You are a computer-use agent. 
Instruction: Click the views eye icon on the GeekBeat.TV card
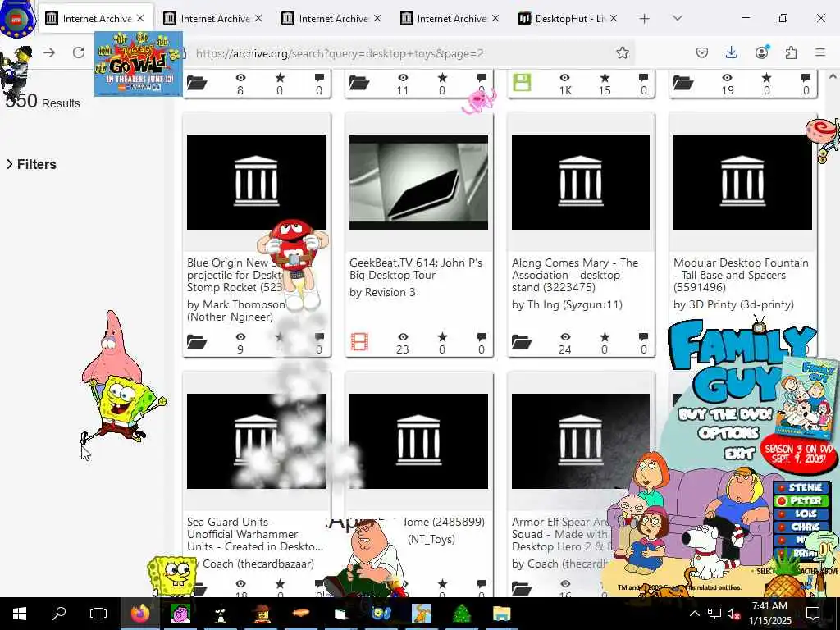(x=403, y=336)
